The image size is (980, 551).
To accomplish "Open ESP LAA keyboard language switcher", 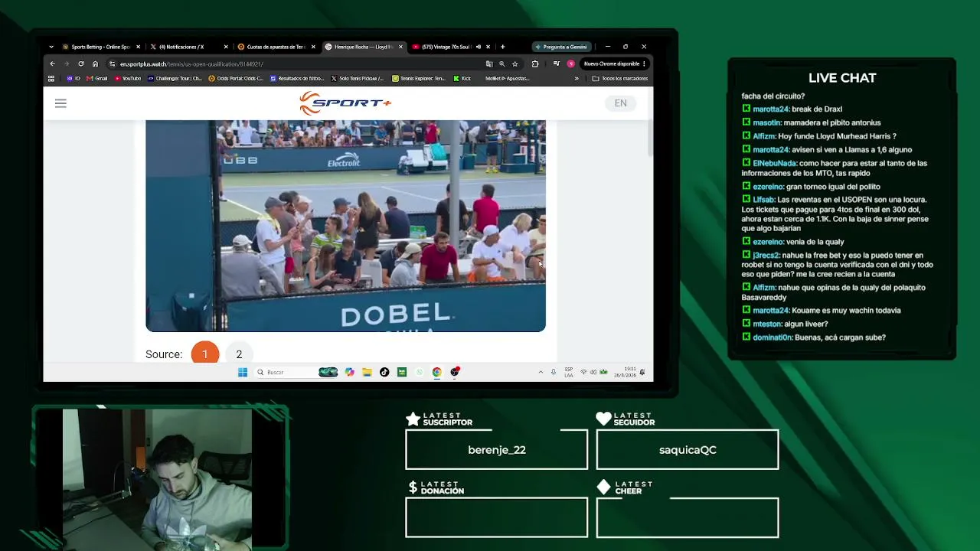I will pyautogui.click(x=569, y=372).
